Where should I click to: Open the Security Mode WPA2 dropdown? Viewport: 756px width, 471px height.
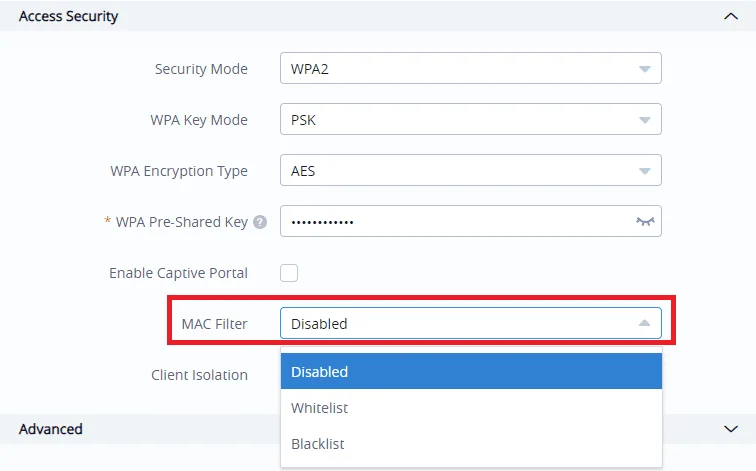pos(471,68)
